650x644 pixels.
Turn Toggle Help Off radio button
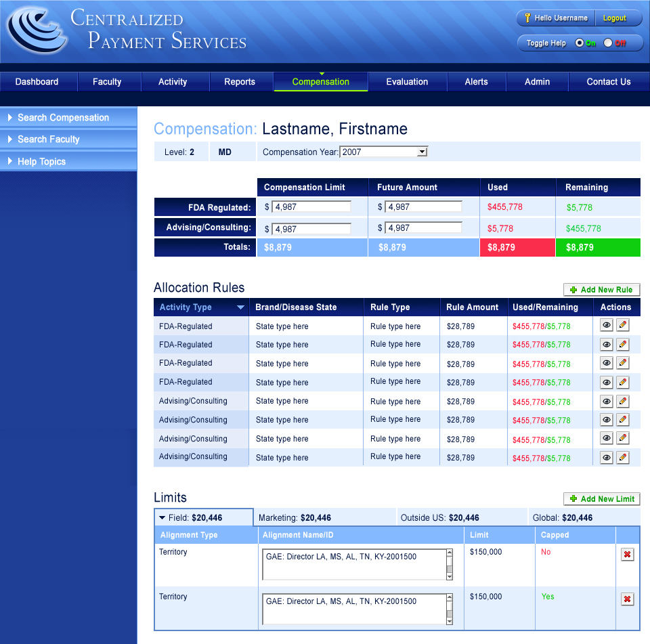608,43
